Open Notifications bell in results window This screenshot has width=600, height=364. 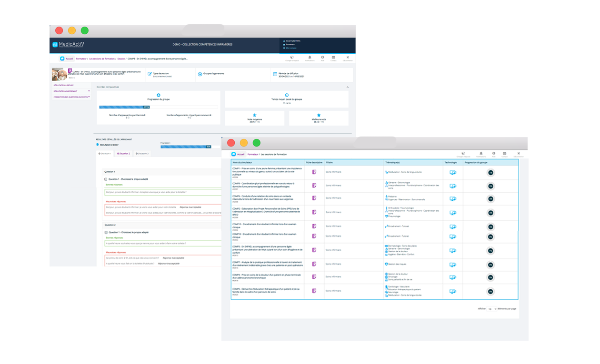click(310, 57)
